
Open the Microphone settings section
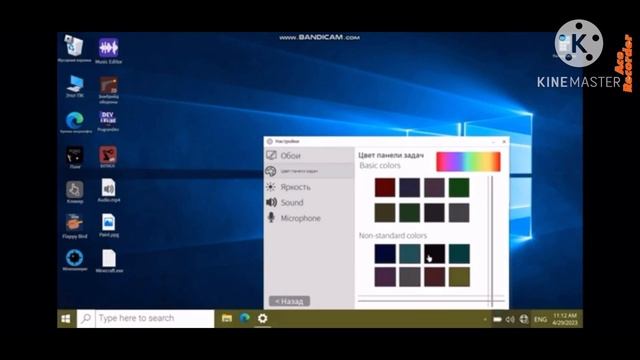[x=309, y=218]
